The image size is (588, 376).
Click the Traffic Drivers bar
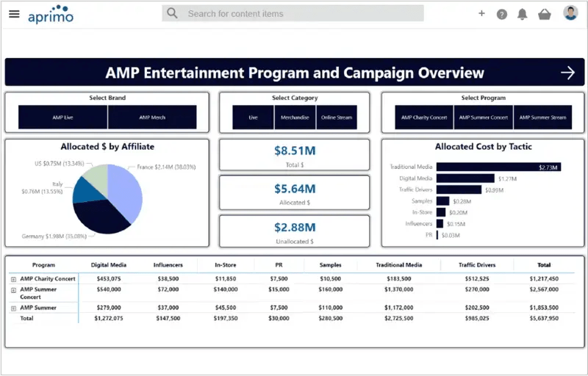click(x=459, y=189)
